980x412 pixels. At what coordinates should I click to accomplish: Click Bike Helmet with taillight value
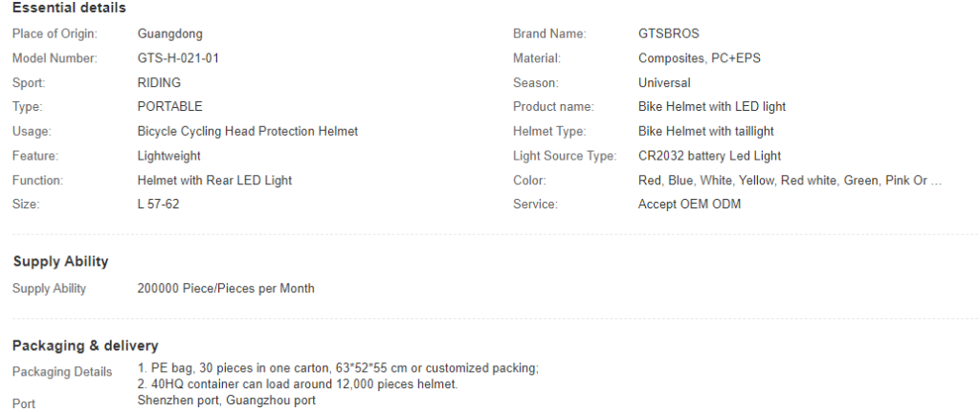point(705,132)
